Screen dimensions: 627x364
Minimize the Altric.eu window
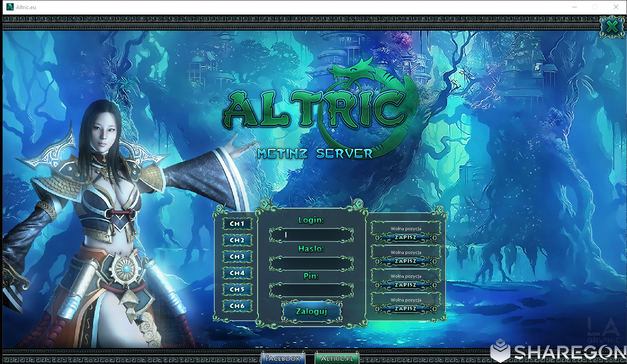pyautogui.click(x=574, y=7)
